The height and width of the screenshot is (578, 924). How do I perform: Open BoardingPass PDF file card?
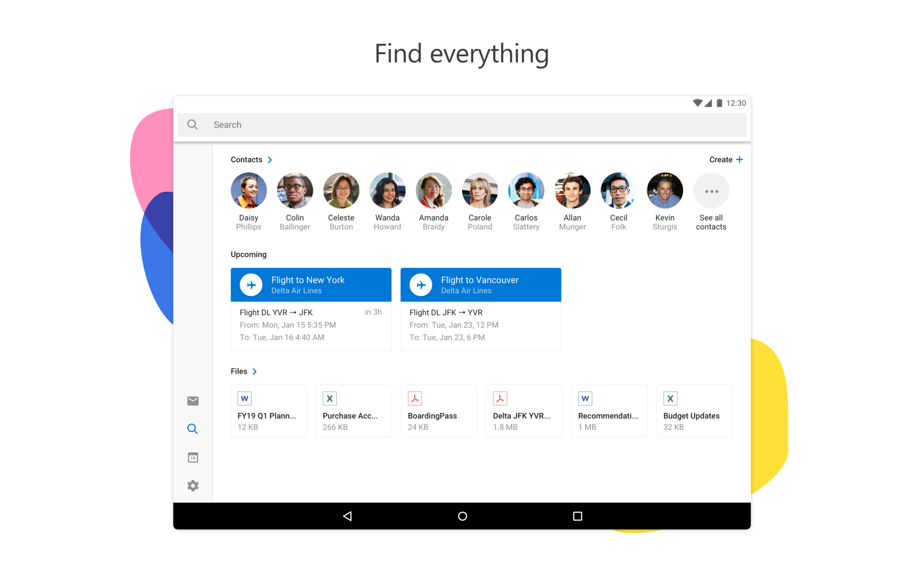pyautogui.click(x=439, y=411)
